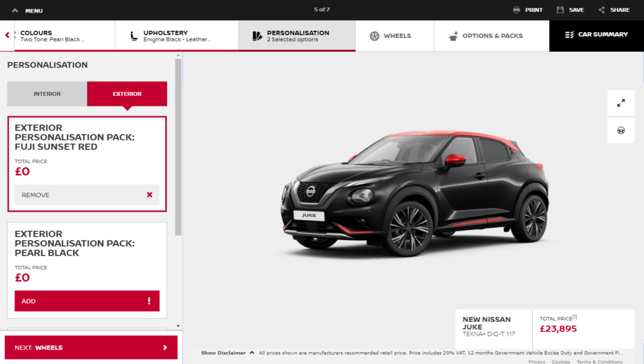The height and width of the screenshot is (364, 644).
Task: Click the Show Disclaimer link
Action: click(223, 353)
